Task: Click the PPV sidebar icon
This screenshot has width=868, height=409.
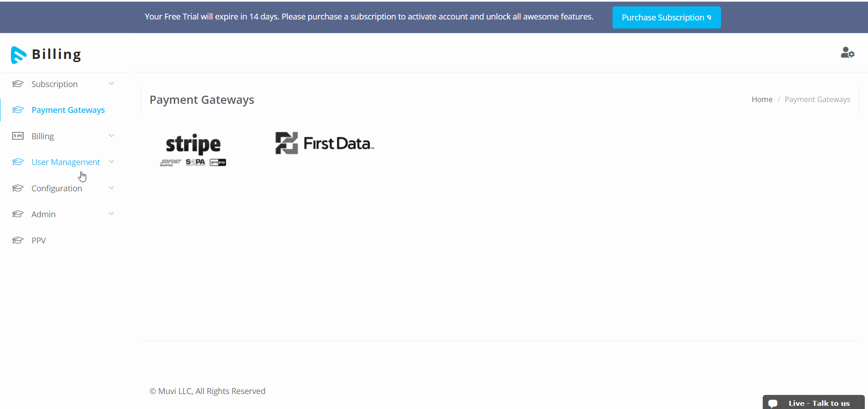Action: tap(18, 240)
